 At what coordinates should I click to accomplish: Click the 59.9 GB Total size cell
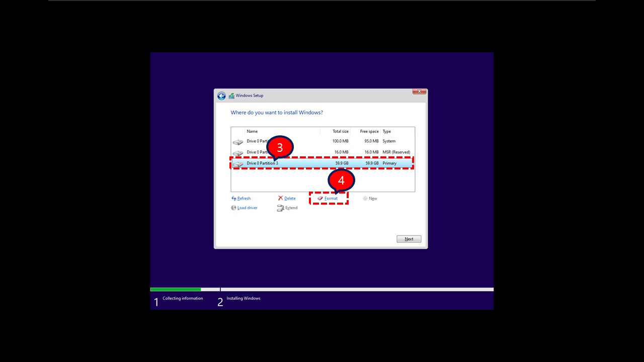[342, 163]
